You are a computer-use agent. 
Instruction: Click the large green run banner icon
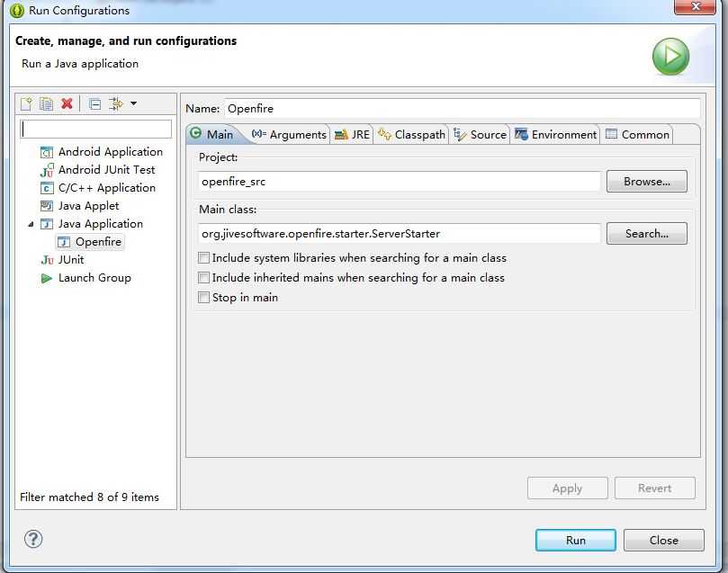670,56
